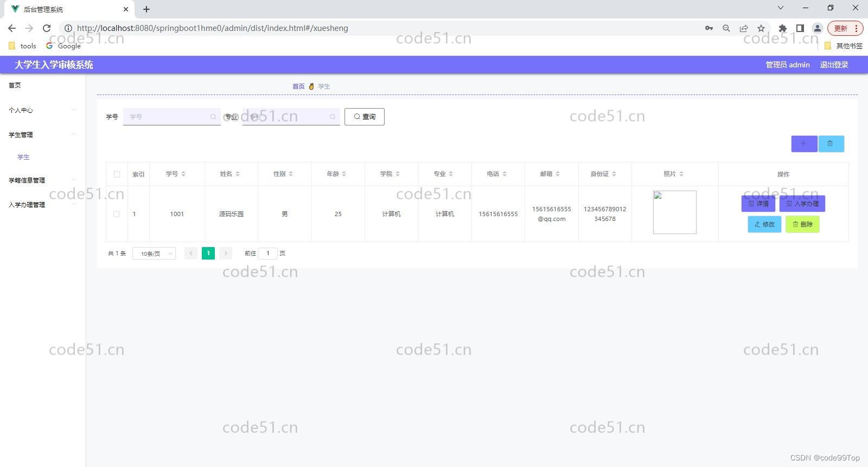Click the batch delete trash button
The image size is (868, 467).
(831, 144)
